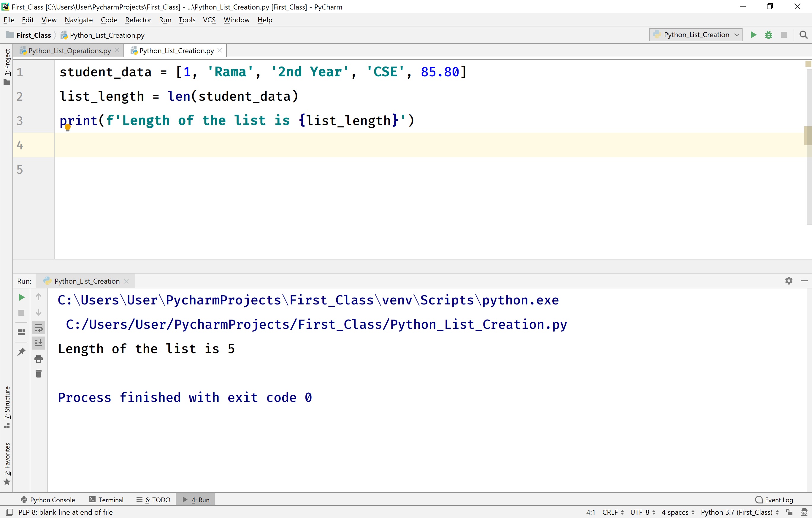The image size is (812, 518).
Task: Click the Clear console output icon
Action: 39,374
